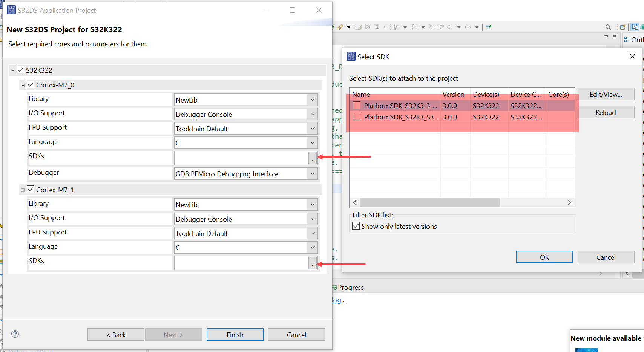Viewport: 644px width, 352px height.
Task: Disable the Show only latest versions filter
Action: [356, 226]
